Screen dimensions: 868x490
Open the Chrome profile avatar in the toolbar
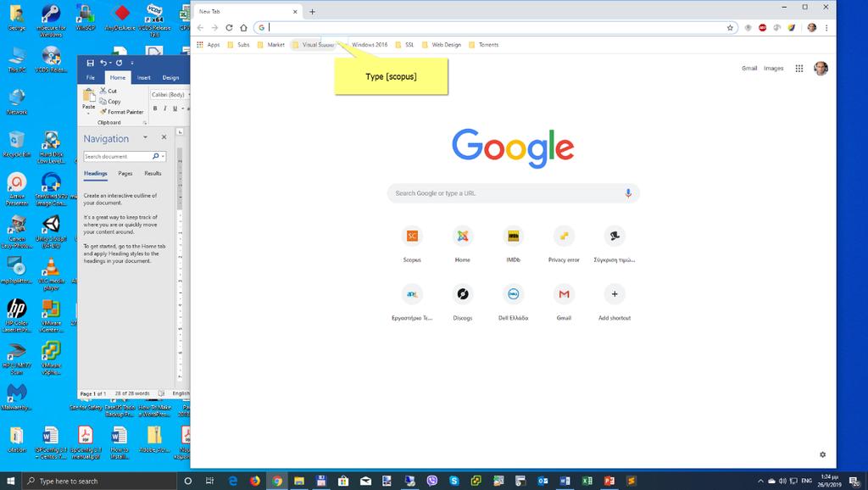click(x=811, y=28)
